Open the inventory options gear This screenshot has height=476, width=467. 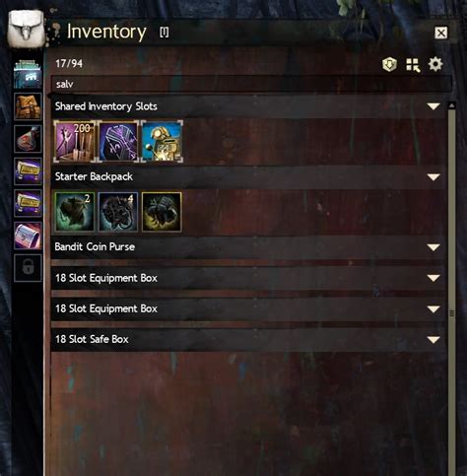pos(435,64)
